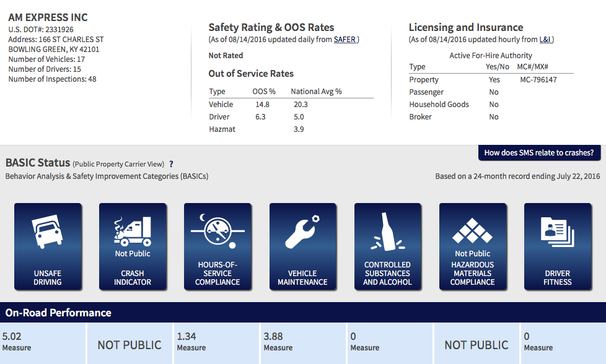The height and width of the screenshot is (364, 606).
Task: Open Hours-of-Service Compliance icon tile
Action: (x=217, y=246)
